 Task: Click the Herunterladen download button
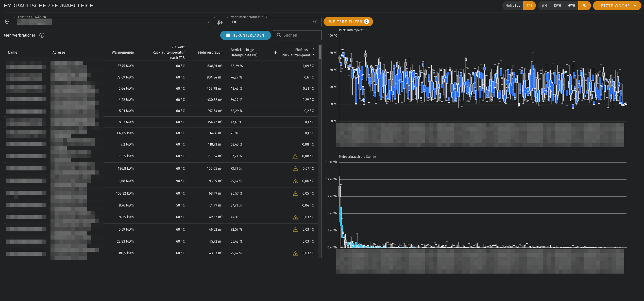click(x=245, y=35)
